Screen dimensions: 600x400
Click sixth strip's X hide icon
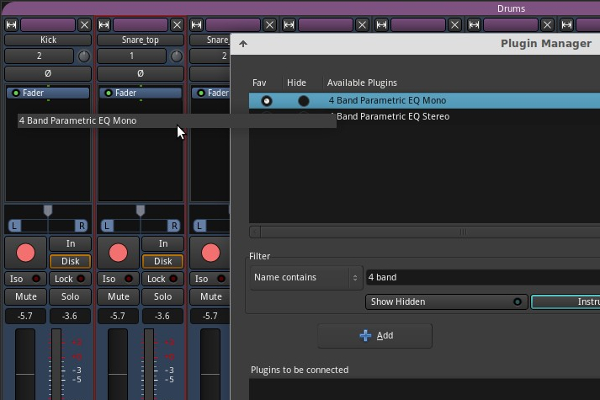(x=547, y=25)
